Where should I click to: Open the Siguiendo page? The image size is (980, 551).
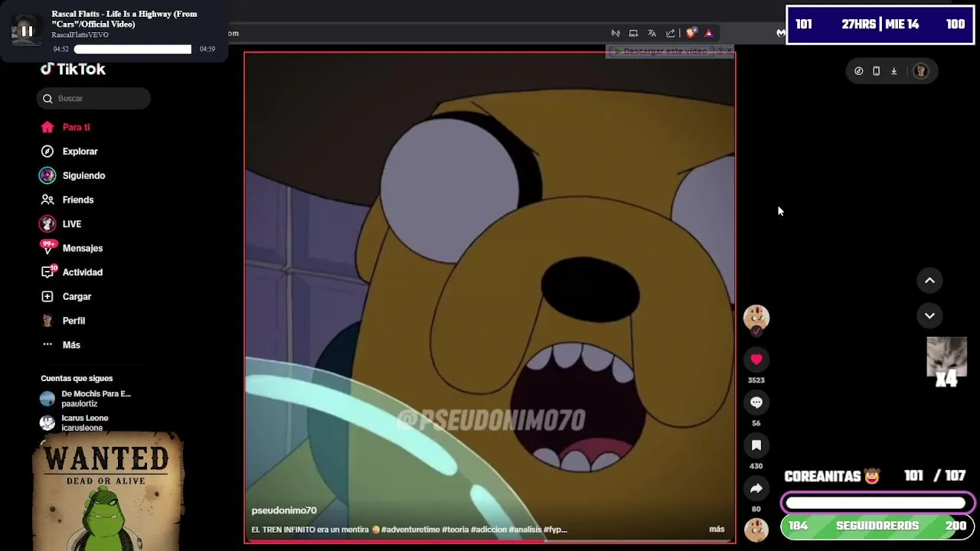pyautogui.click(x=83, y=175)
